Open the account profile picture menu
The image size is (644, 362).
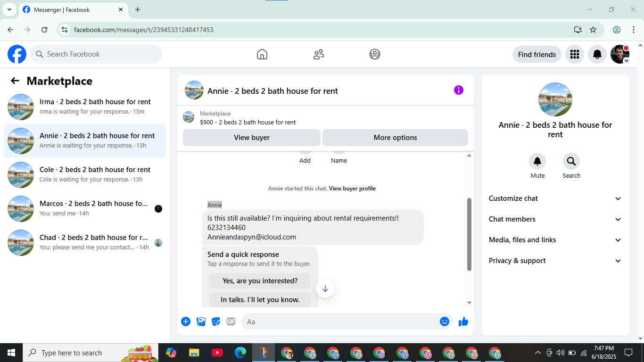pyautogui.click(x=620, y=54)
